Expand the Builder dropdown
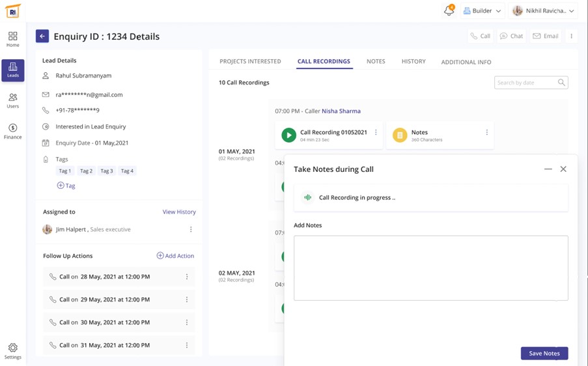Screen dimensions: 588x366 click(482, 11)
